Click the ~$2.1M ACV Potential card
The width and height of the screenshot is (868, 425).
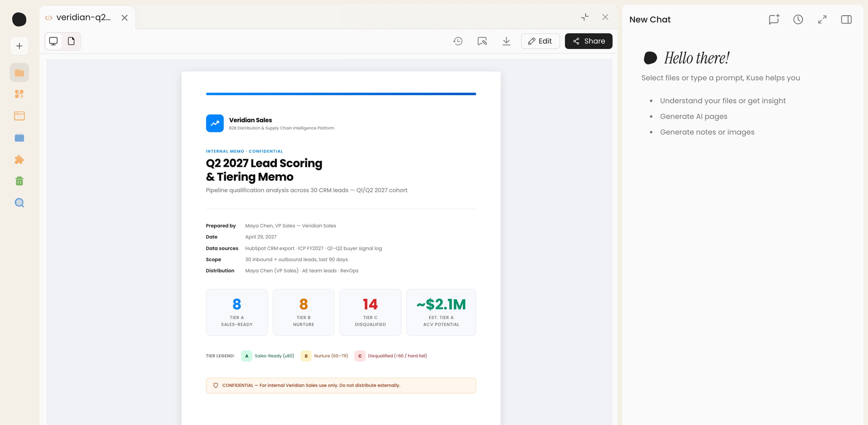pos(441,312)
